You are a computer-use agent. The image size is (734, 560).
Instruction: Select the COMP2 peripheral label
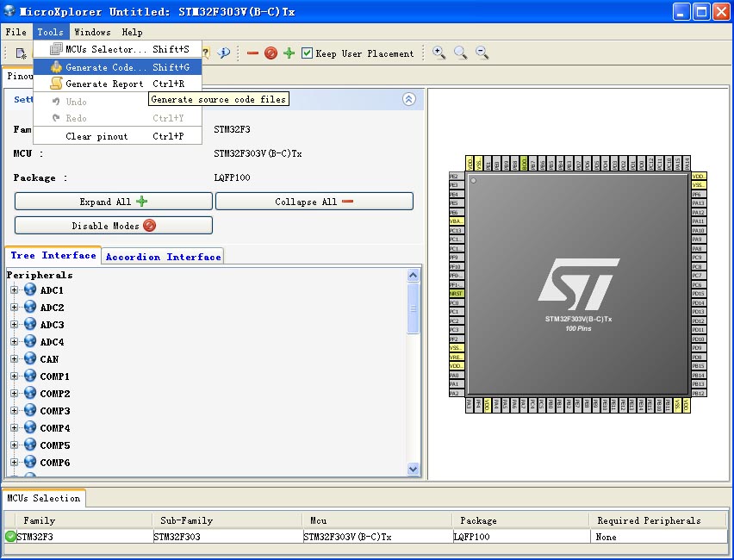(55, 394)
